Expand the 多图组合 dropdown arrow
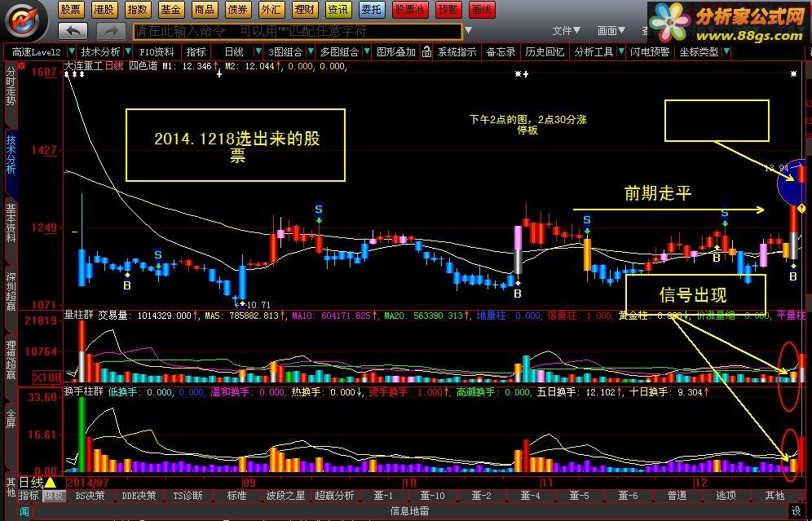812x521 pixels. (x=367, y=52)
